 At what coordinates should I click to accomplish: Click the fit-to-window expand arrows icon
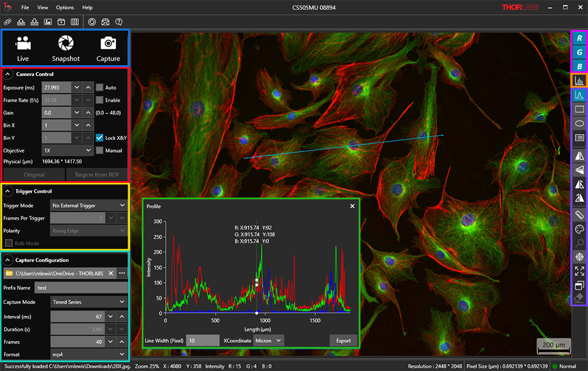579,271
